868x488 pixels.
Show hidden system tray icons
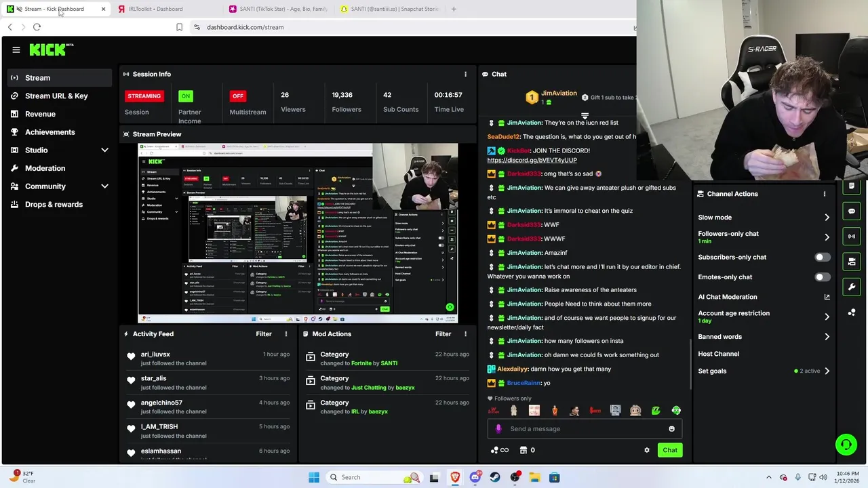point(768,477)
